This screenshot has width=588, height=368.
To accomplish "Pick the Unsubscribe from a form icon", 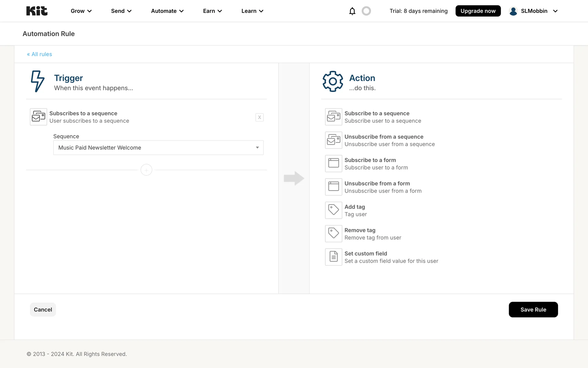I will coord(334,187).
